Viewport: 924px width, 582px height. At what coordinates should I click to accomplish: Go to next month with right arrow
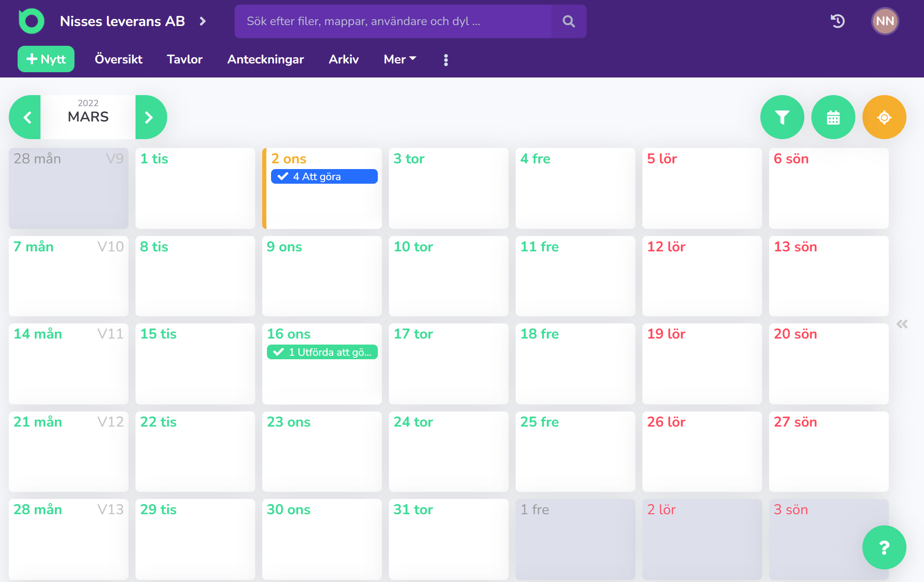coord(151,117)
